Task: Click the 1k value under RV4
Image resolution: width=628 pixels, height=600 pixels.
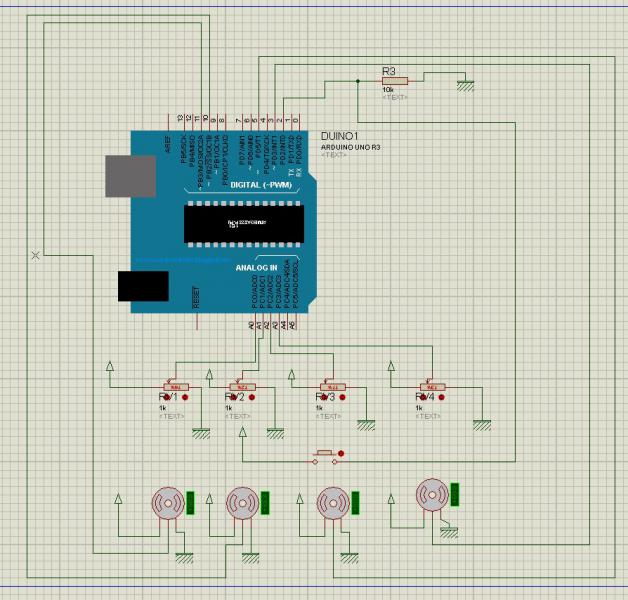Action: (x=419, y=408)
